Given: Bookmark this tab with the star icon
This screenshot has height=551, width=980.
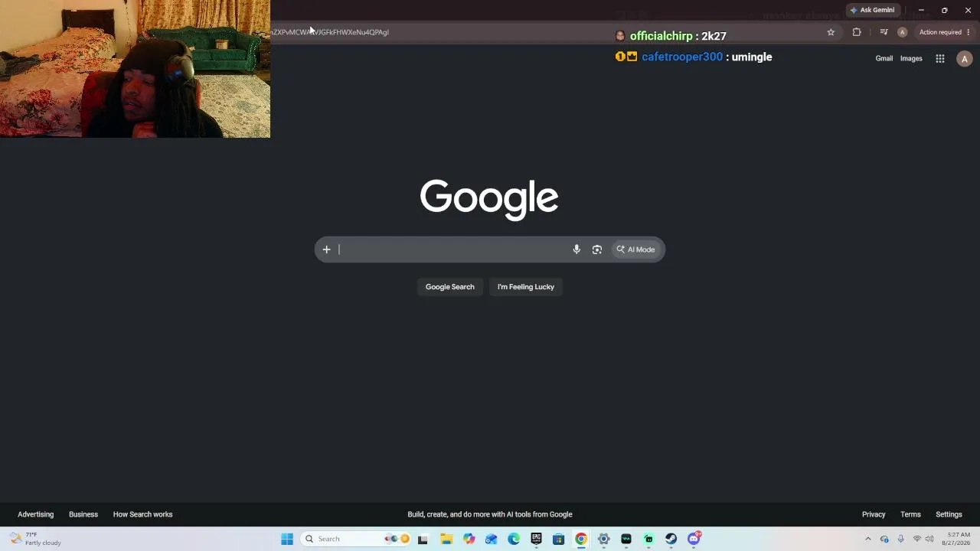Looking at the screenshot, I should click(831, 32).
